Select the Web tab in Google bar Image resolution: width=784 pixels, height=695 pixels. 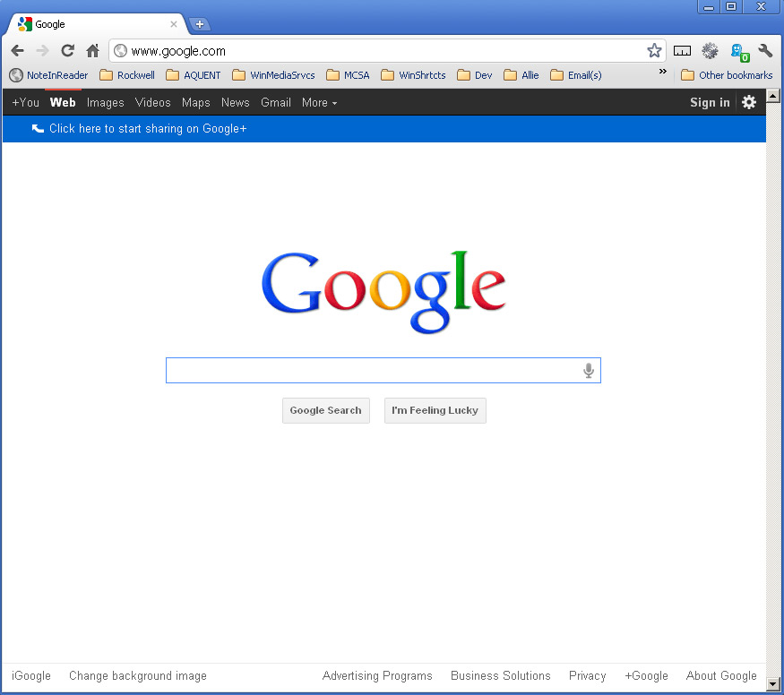pos(63,102)
